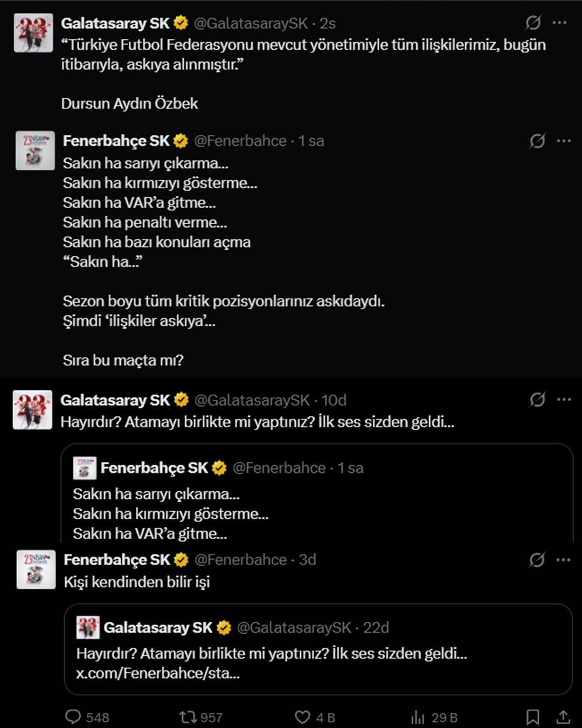Viewport: 582px width, 728px height.
Task: Click Grok icon on Galatasaray 10d post
Action: (x=537, y=400)
